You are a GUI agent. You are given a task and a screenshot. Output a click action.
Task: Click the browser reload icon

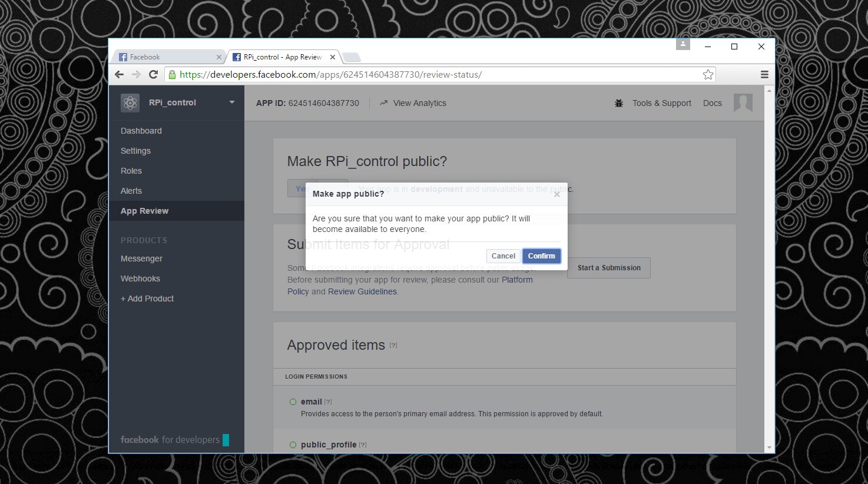(x=154, y=75)
